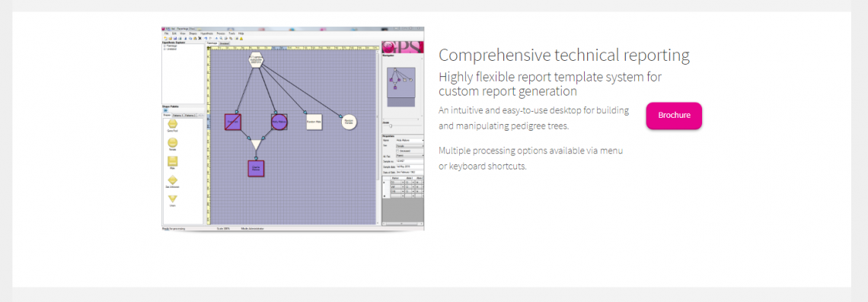Select the Random Female circle node
Image resolution: width=868 pixels, height=302 pixels.
[349, 122]
